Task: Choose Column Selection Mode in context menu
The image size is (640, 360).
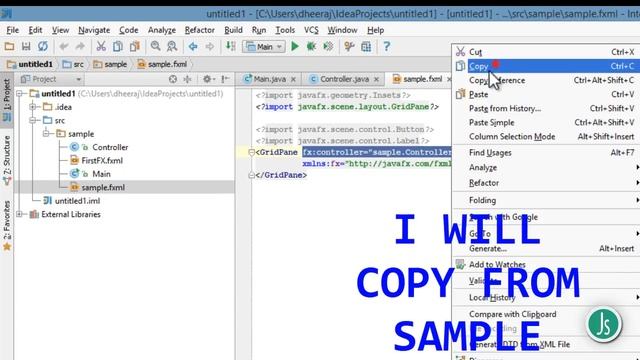Action: coord(546,137)
